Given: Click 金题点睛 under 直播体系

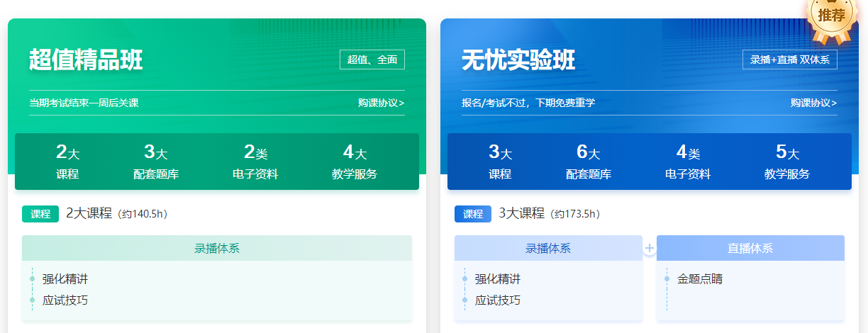Looking at the screenshot, I should 700,279.
